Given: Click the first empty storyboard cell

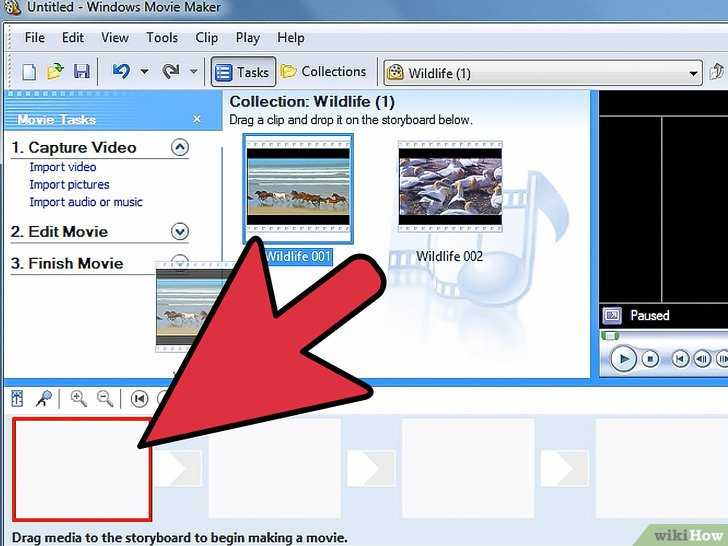Looking at the screenshot, I should pyautogui.click(x=82, y=469).
